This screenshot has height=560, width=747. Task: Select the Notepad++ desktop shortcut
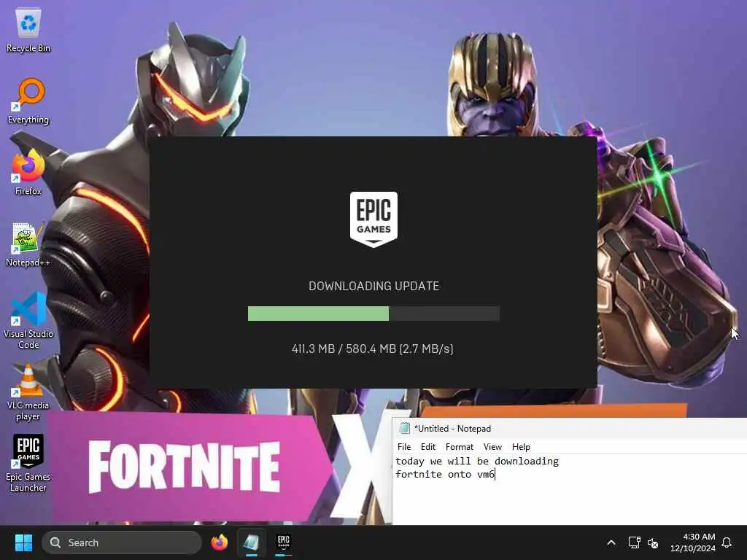(28, 244)
